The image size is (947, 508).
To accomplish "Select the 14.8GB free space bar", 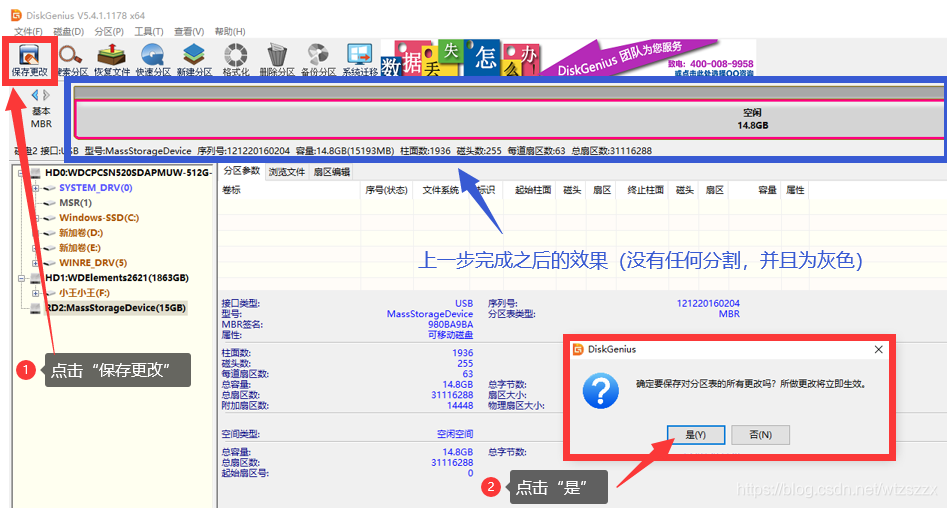I will 510,119.
